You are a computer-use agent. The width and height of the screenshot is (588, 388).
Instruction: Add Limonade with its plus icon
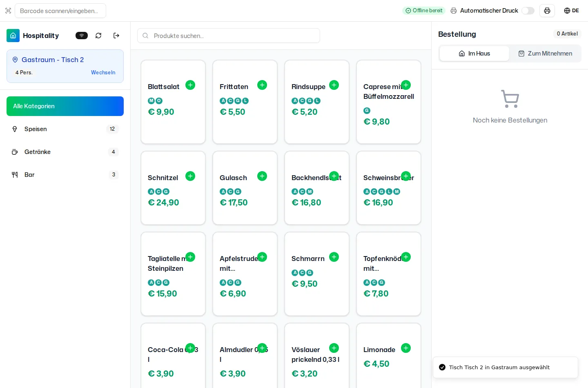pyautogui.click(x=406, y=348)
